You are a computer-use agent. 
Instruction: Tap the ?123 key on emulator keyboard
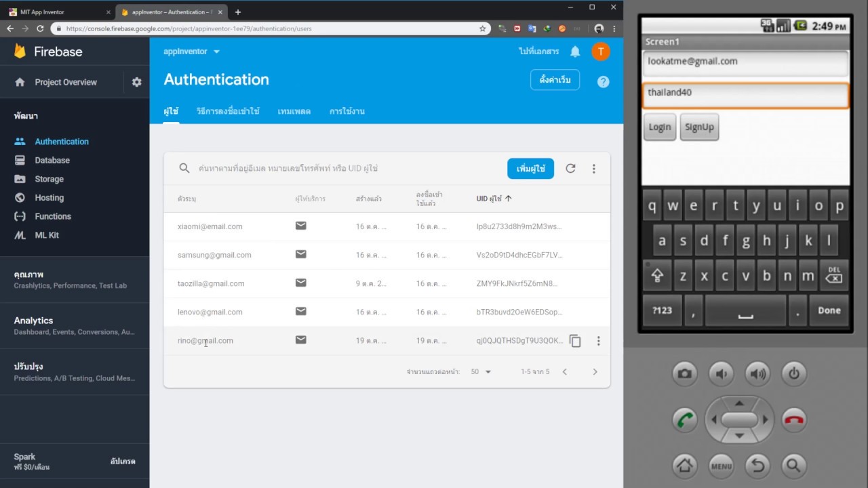coord(662,310)
